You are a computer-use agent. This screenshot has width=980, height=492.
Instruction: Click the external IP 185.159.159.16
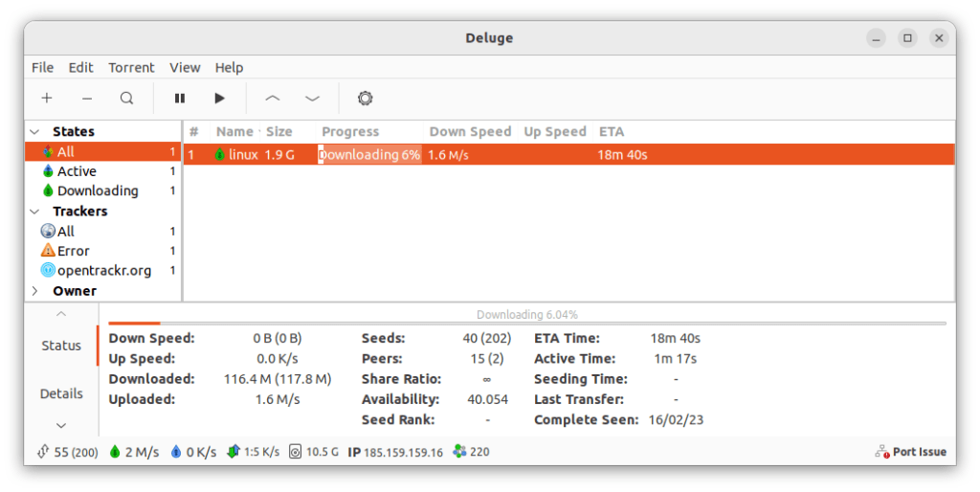pos(395,452)
